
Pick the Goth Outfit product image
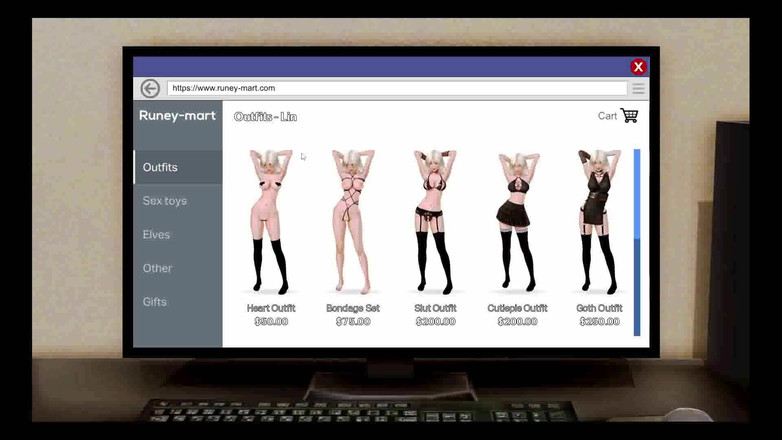tap(600, 222)
